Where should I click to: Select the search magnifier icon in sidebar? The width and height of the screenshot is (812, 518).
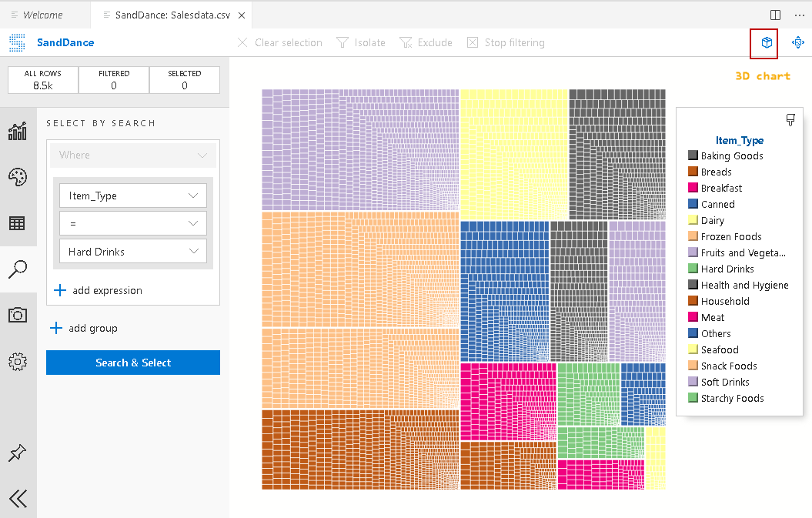[x=18, y=269]
